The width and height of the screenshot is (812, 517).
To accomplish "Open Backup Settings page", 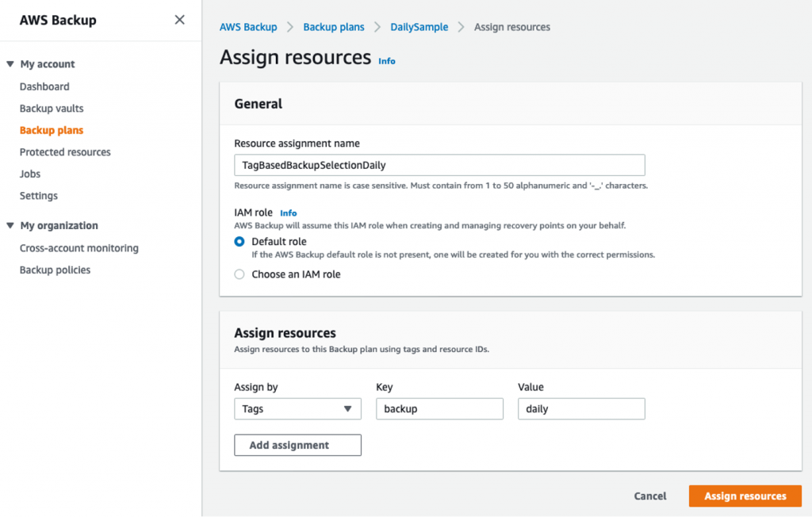I will tap(39, 196).
